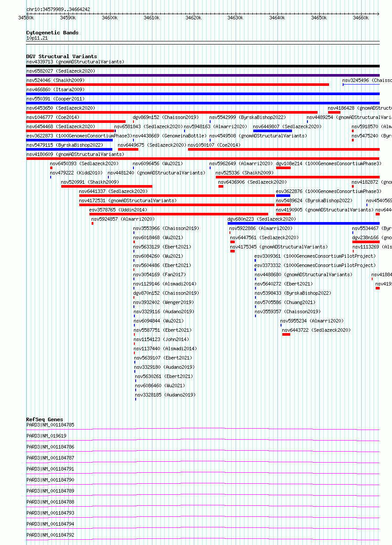Image resolution: width=392 pixels, height=545 pixels.
Task: Click the nsv520991 Shaikh2009 label
Action: (x=90, y=182)
